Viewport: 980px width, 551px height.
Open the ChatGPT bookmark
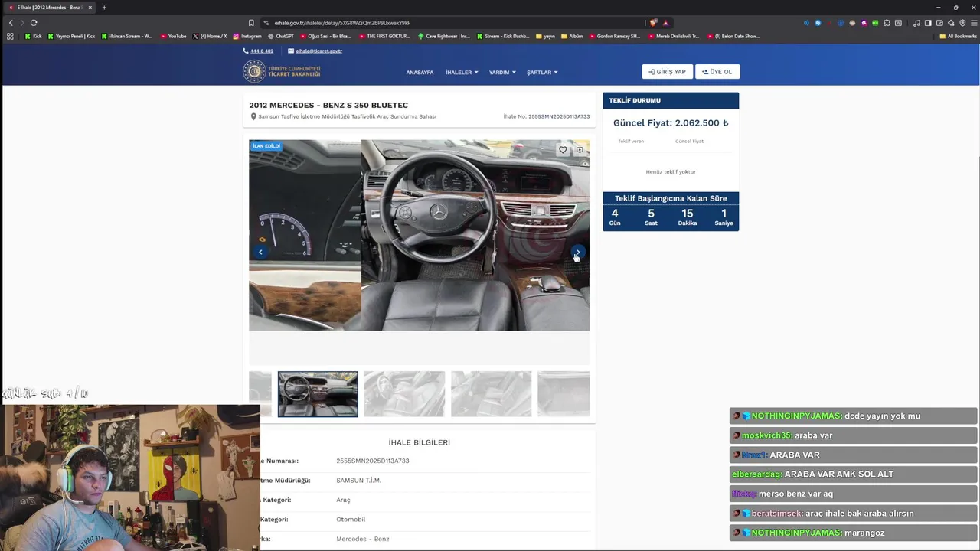point(280,36)
